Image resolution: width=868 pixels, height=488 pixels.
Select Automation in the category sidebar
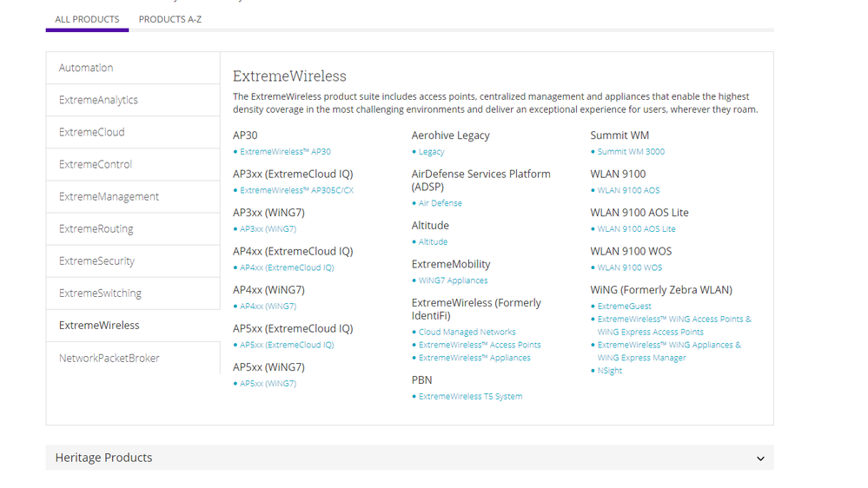(133, 68)
